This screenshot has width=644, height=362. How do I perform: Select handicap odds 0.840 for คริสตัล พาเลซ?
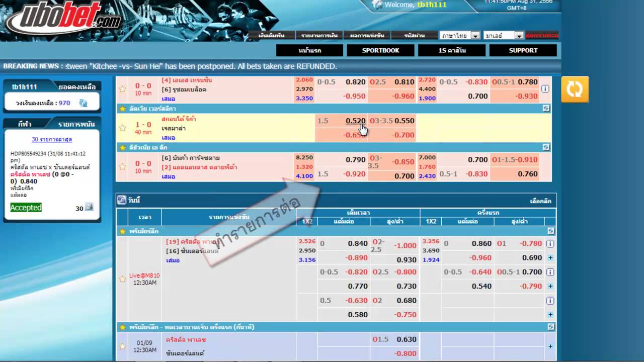[x=358, y=243]
